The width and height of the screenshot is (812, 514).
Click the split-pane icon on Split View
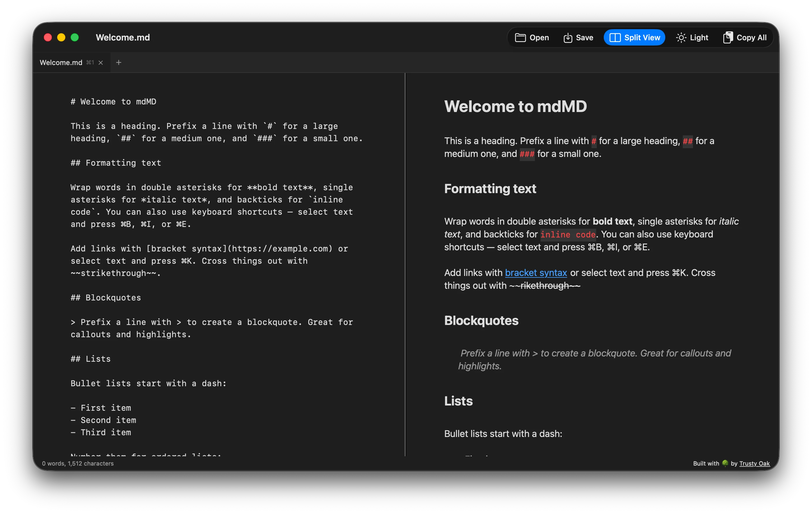615,37
